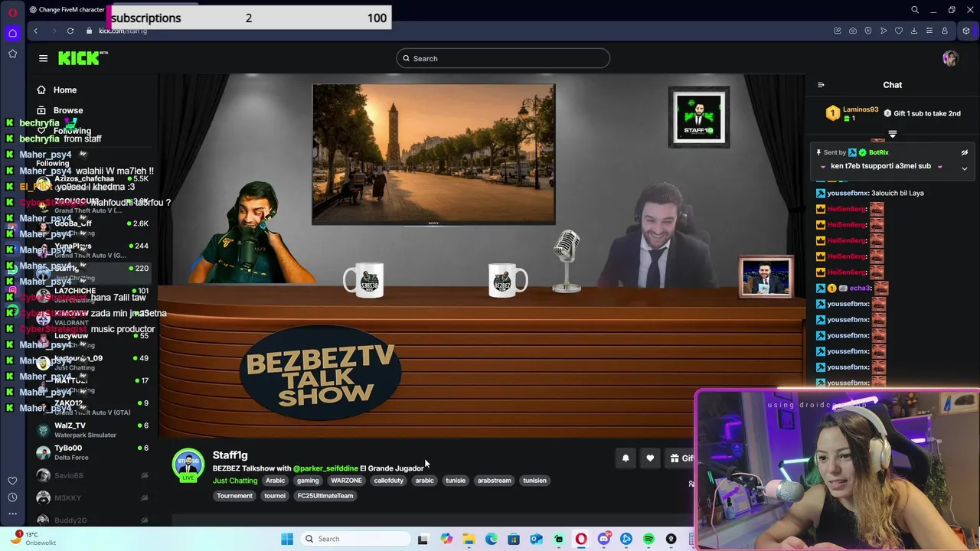Select the gaming tag
Image resolution: width=980 pixels, height=551 pixels.
pos(308,481)
